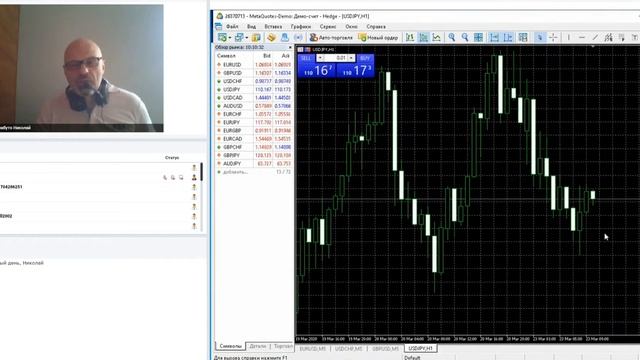This screenshot has width=640, height=360.
Task: Open the second icon beside the USDJPY,H1 chart label
Action: (x=308, y=49)
